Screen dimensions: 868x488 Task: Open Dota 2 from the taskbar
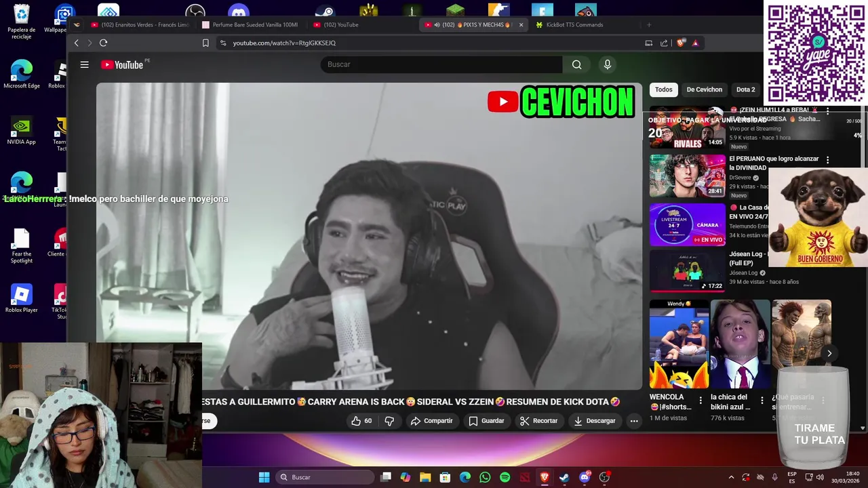click(x=524, y=477)
